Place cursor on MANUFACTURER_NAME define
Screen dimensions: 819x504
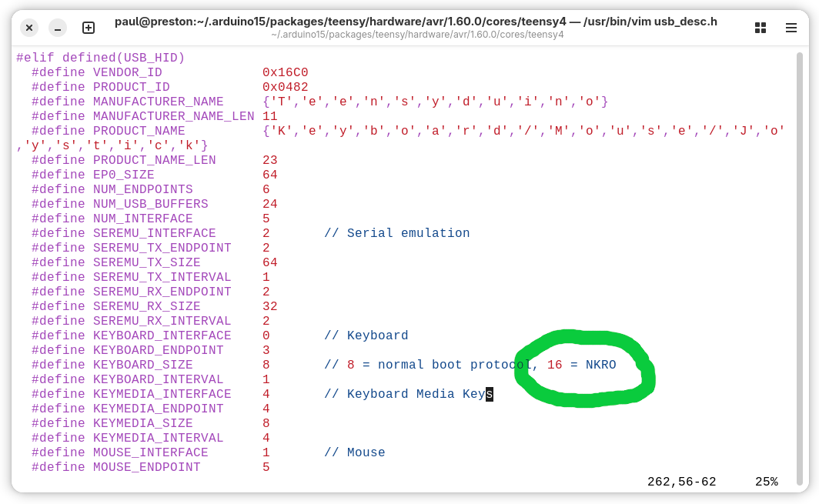[x=128, y=102]
